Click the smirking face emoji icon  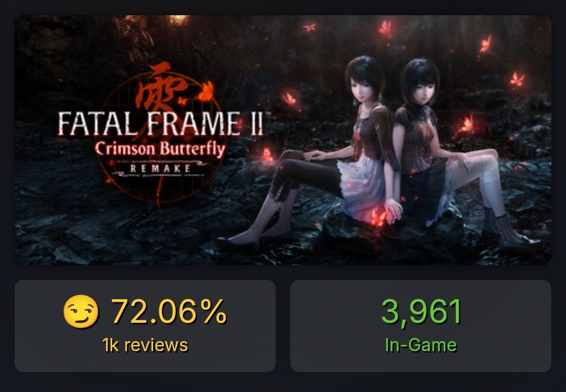tap(81, 311)
